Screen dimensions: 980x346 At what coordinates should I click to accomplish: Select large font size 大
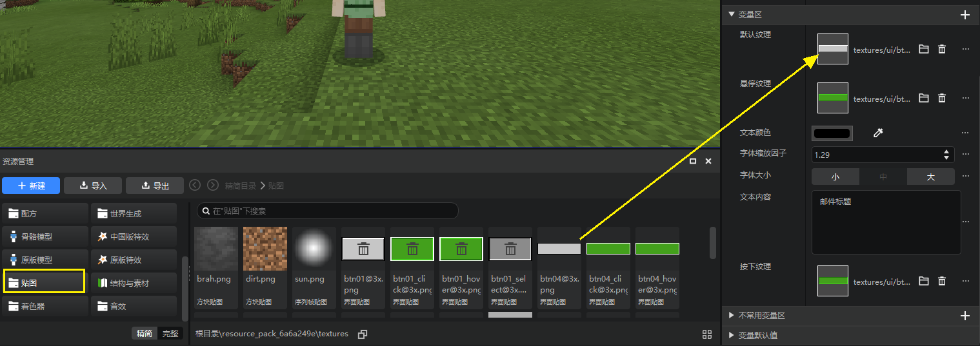[931, 177]
